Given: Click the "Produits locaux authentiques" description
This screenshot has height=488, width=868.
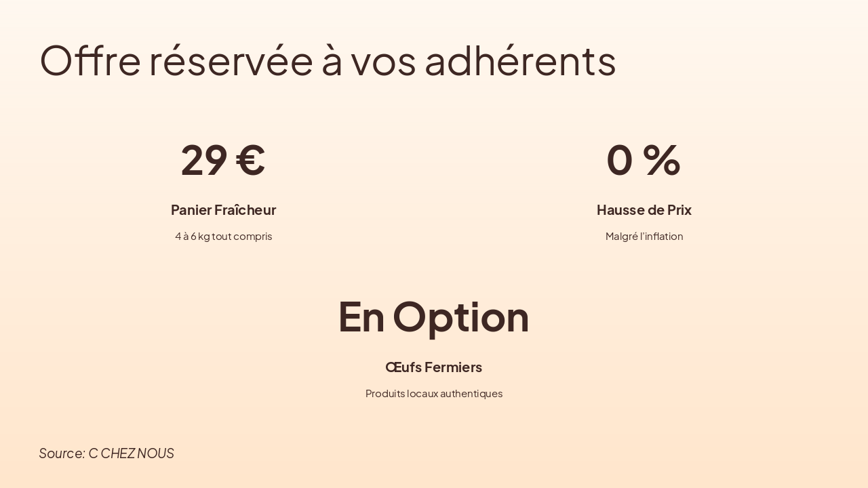Looking at the screenshot, I should point(433,394).
